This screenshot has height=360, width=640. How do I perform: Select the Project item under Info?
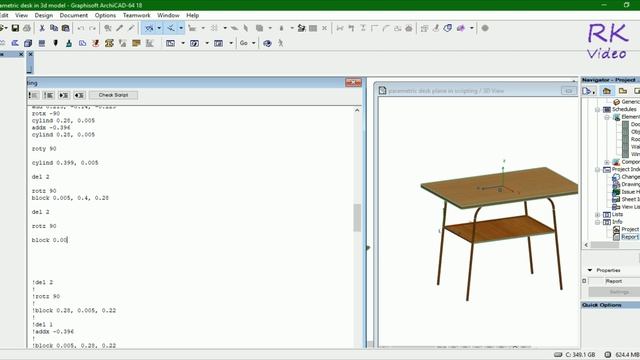click(x=630, y=229)
